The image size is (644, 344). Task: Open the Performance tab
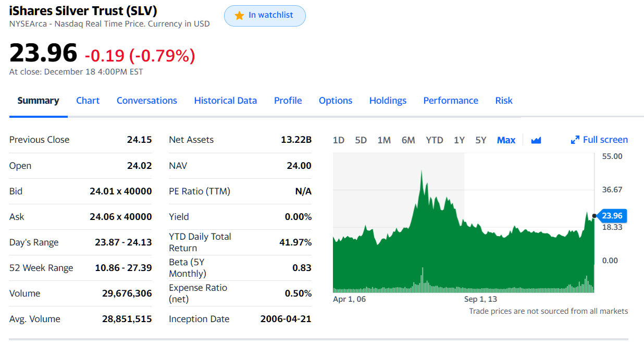pos(451,101)
